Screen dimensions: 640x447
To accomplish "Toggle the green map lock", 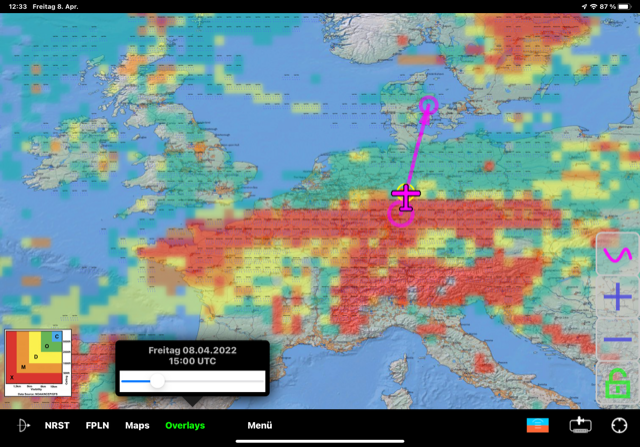I will 617,383.
